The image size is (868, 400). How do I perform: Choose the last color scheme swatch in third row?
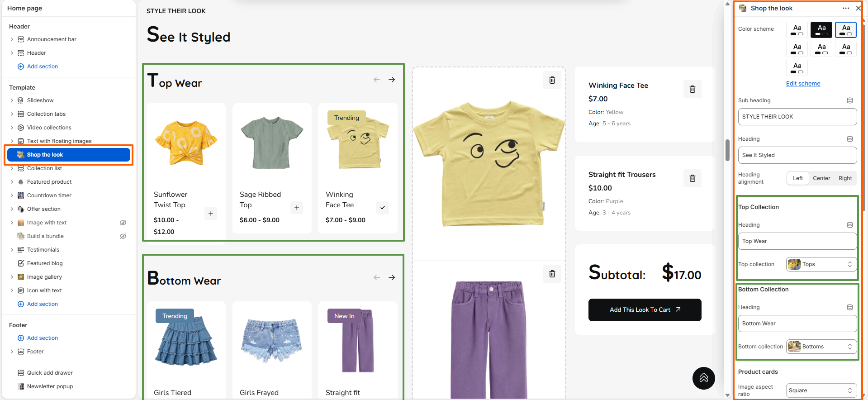click(797, 68)
